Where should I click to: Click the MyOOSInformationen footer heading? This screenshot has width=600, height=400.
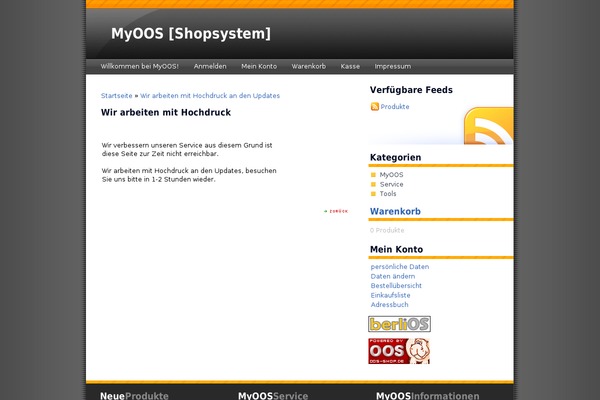(427, 396)
